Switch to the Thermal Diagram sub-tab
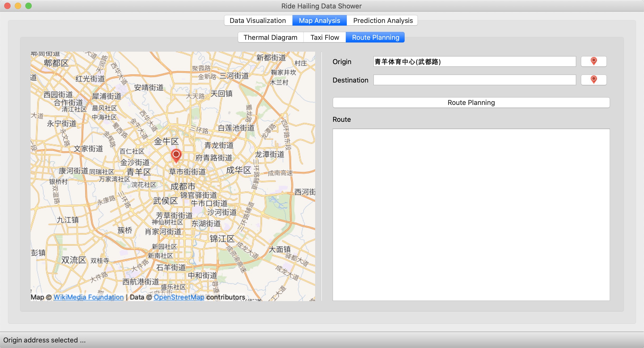This screenshot has width=644, height=348. click(x=270, y=37)
